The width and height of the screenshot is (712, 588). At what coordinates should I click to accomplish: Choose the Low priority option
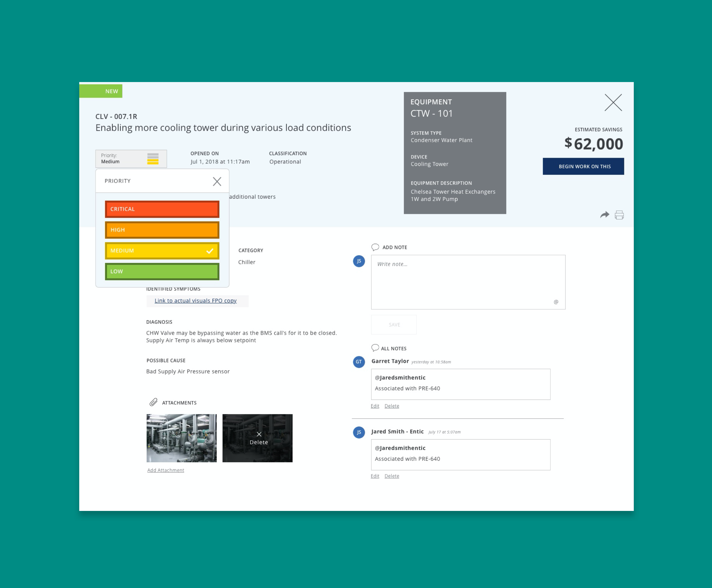162,271
